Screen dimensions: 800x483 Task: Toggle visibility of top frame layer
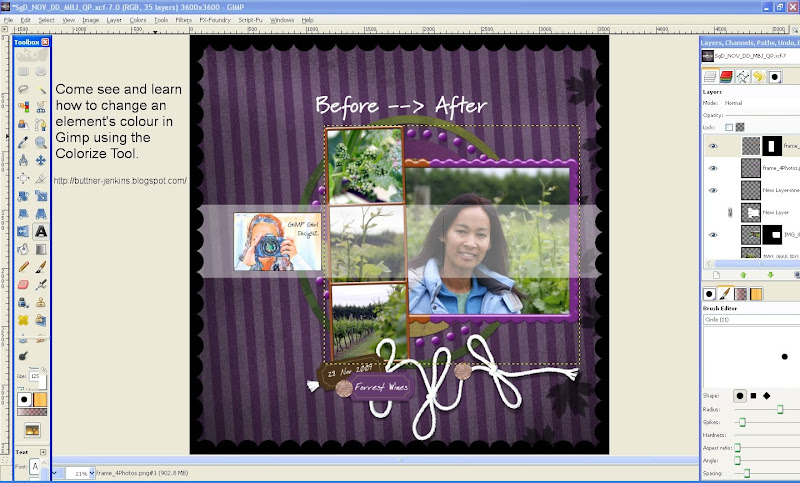(713, 146)
